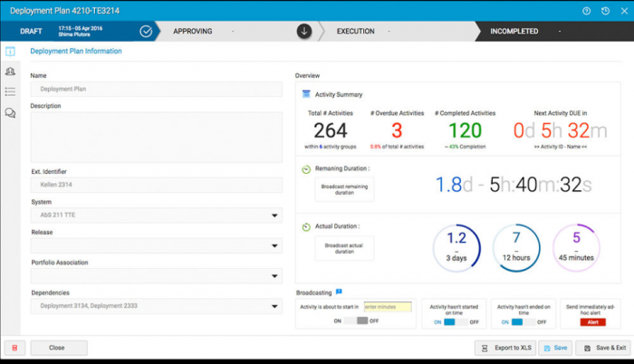Click the Export to XLS button

click(x=505, y=348)
